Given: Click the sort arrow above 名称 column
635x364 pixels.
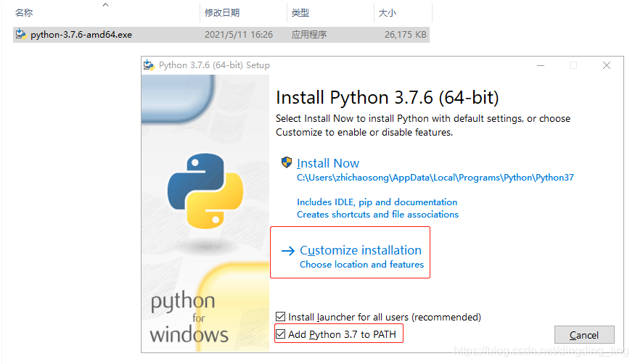Looking at the screenshot, I should [x=106, y=4].
